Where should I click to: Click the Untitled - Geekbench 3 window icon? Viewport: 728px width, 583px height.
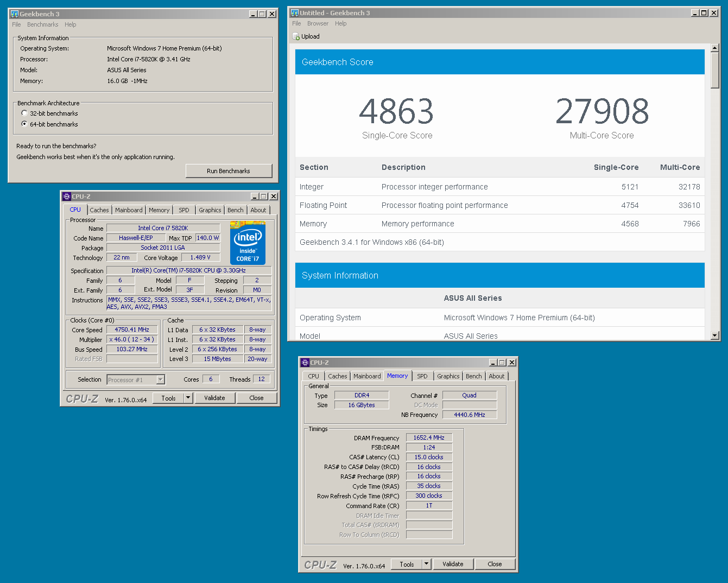click(295, 13)
